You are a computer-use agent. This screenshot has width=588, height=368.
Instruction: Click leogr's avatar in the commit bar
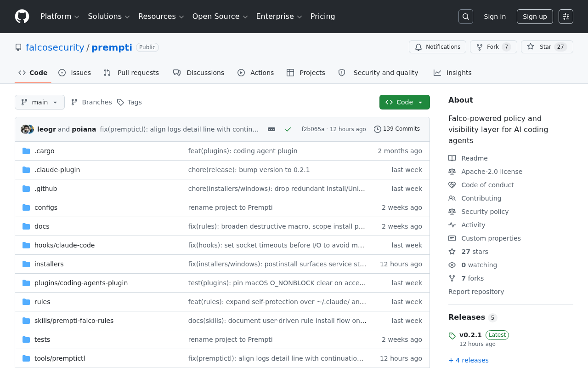pos(25,129)
